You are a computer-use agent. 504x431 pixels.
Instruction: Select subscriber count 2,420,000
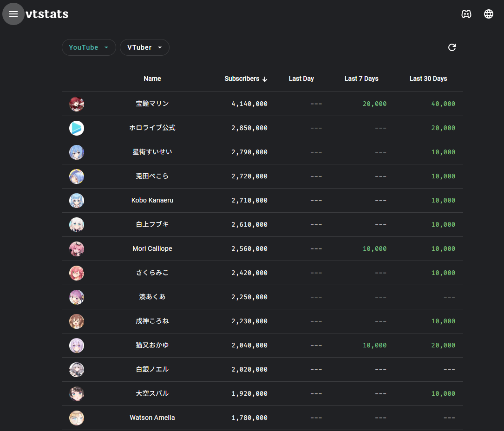point(249,273)
